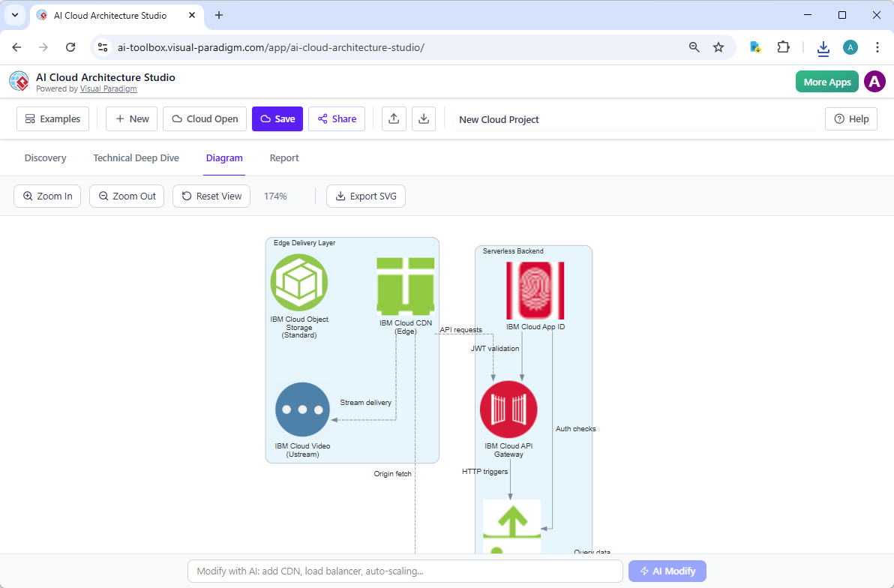The image size is (894, 588).
Task: Click the Share button
Action: click(x=336, y=118)
